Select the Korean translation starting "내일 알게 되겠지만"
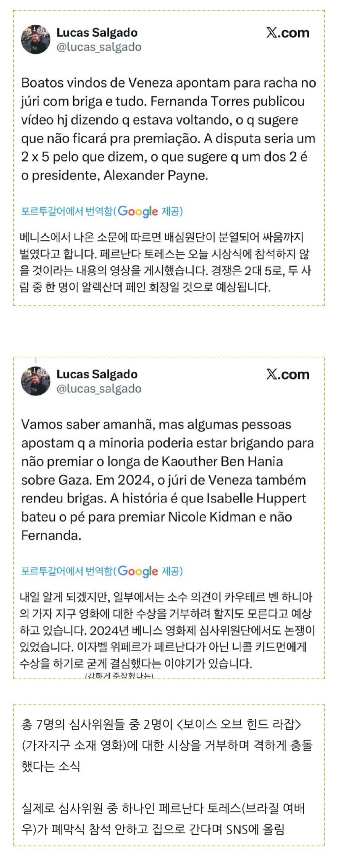Viewport: 338px width, 868px height. tap(167, 630)
